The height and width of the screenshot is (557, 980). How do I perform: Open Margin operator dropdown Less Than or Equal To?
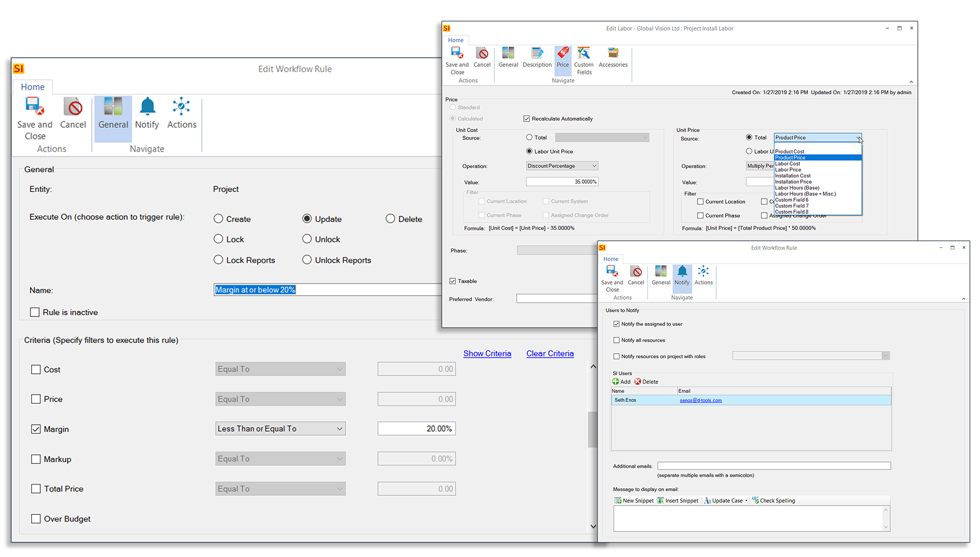(280, 429)
